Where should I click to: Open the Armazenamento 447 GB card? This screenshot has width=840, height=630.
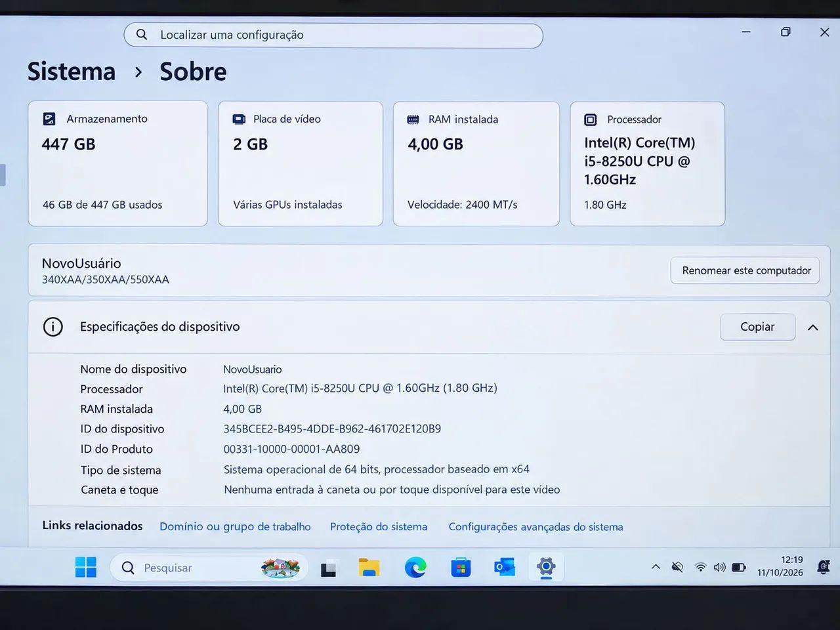(x=118, y=163)
